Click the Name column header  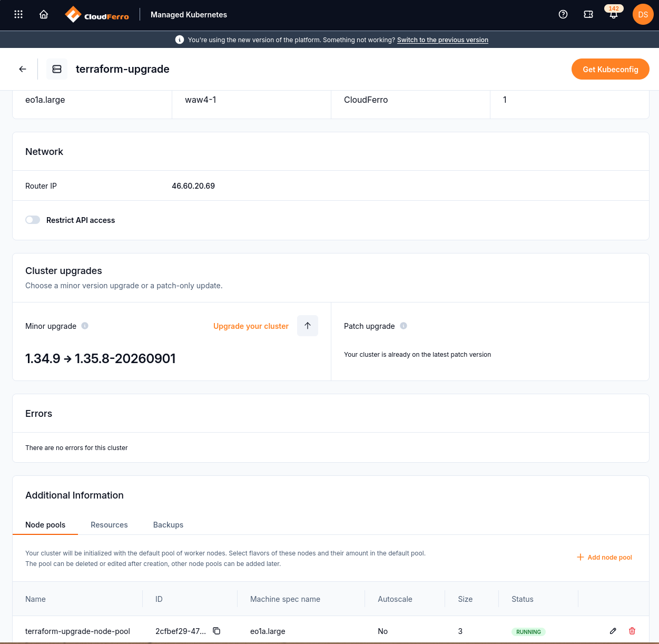[35, 599]
